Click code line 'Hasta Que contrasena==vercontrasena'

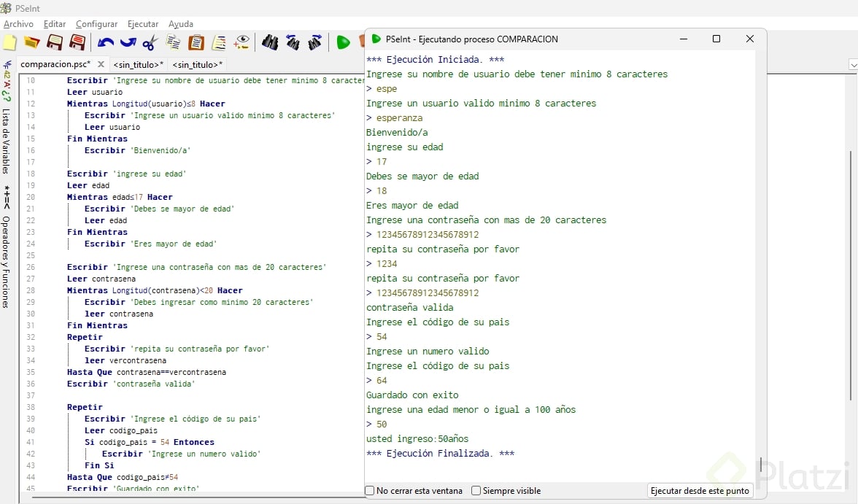(146, 372)
